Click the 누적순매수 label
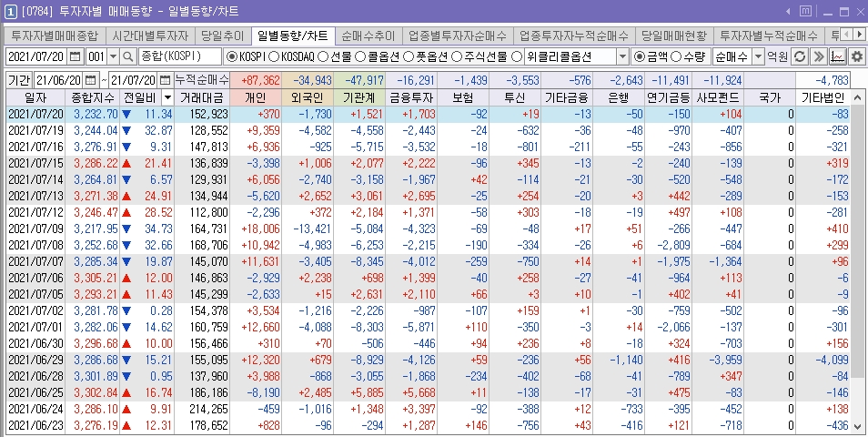 coord(201,80)
